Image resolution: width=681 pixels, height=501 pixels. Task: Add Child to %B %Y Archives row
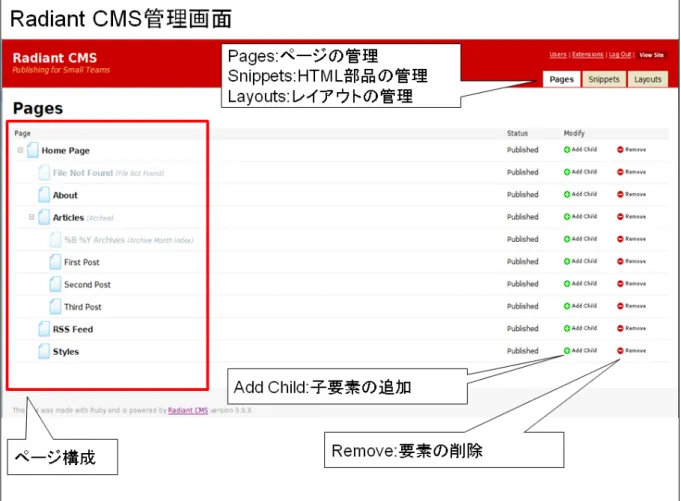(x=580, y=239)
